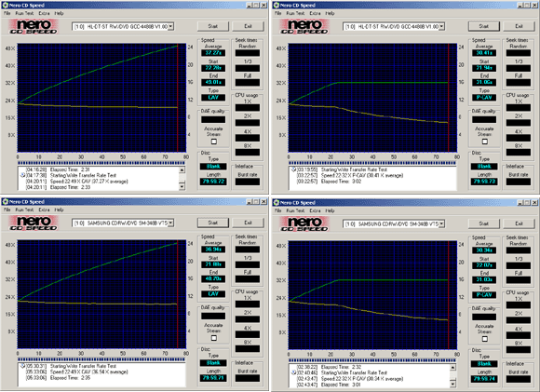The width and height of the screenshot is (540, 392).
Task: Click the test progress bar in the Samsung CAV window
Action: point(101,359)
